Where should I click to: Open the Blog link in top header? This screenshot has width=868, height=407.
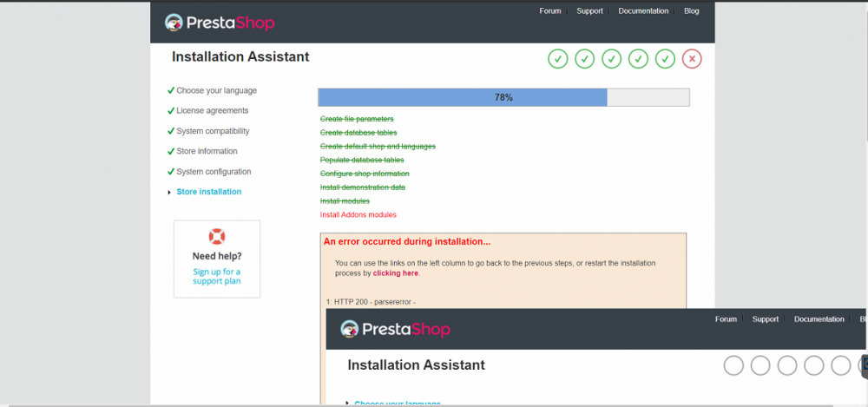click(692, 11)
